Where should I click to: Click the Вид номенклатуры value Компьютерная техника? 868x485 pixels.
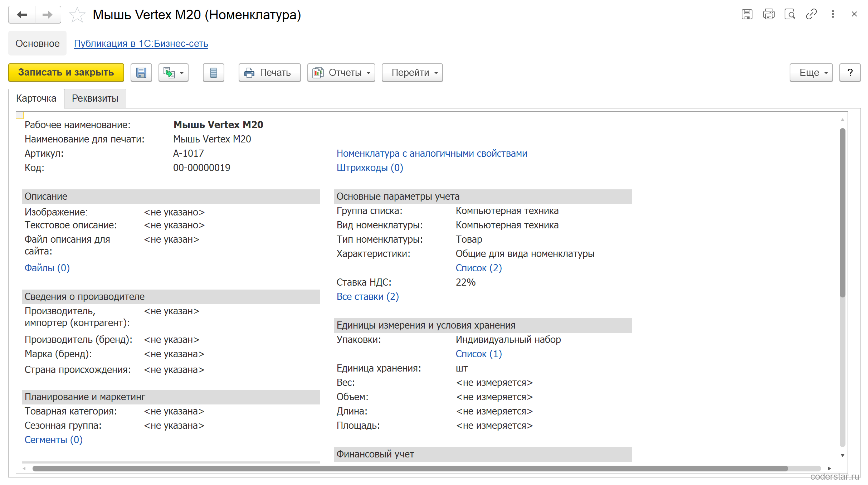tap(507, 225)
